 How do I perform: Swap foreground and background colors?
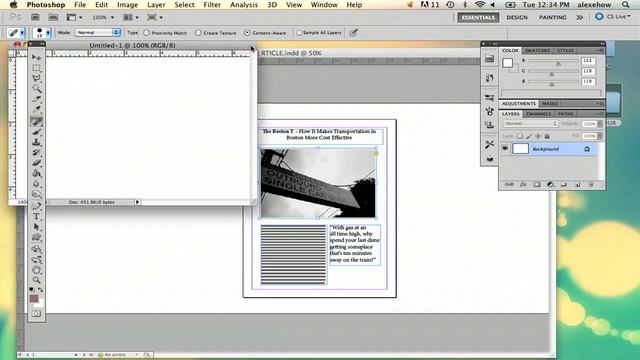coord(40,290)
